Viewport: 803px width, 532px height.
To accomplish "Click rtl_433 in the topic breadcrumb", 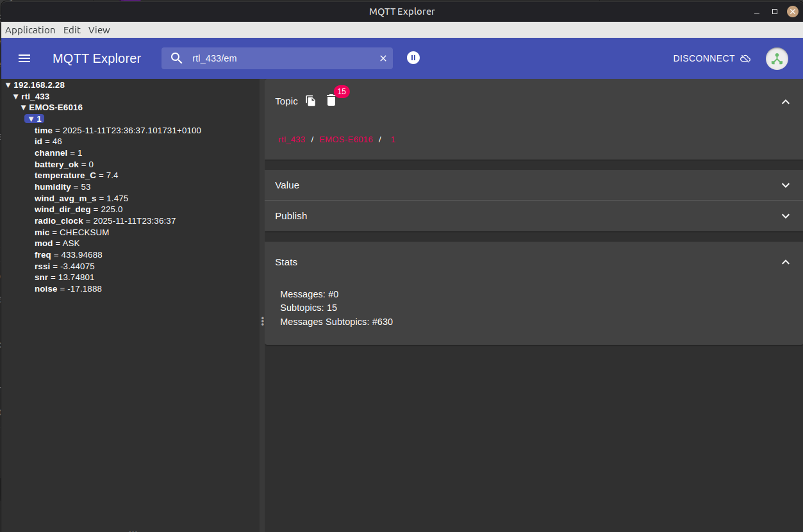I will (x=292, y=140).
